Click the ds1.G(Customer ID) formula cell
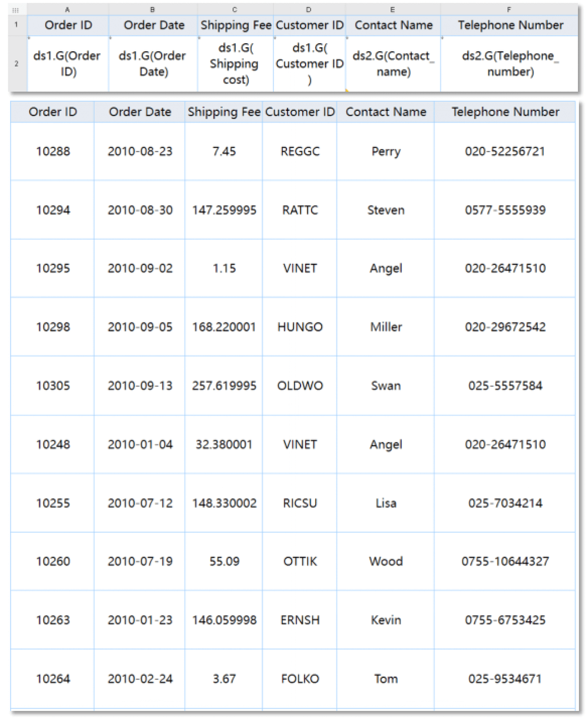 coord(309,64)
